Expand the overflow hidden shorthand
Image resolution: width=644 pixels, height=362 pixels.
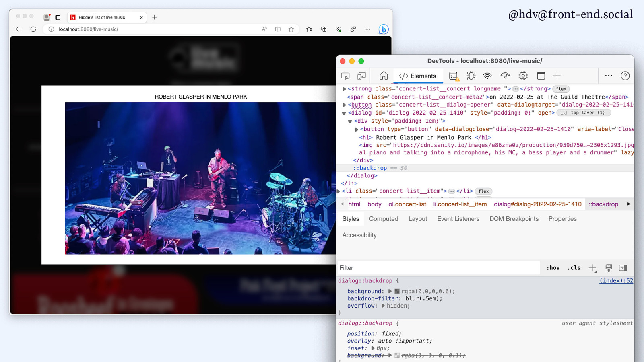pos(383,306)
